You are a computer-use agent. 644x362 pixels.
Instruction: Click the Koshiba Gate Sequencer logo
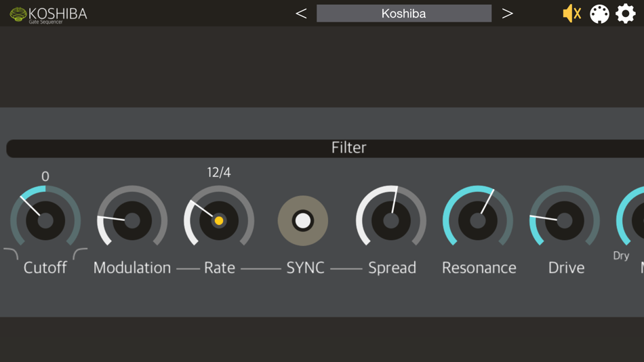tap(48, 15)
